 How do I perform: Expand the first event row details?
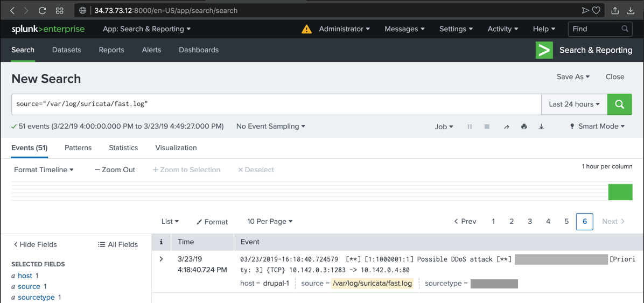(x=161, y=259)
